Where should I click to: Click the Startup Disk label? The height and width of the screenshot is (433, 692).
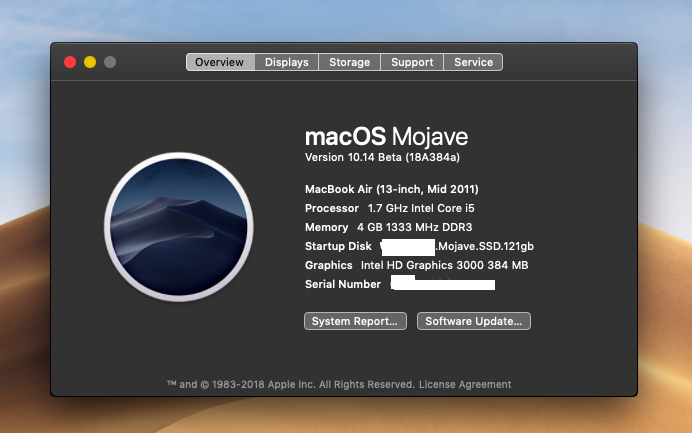[338, 246]
